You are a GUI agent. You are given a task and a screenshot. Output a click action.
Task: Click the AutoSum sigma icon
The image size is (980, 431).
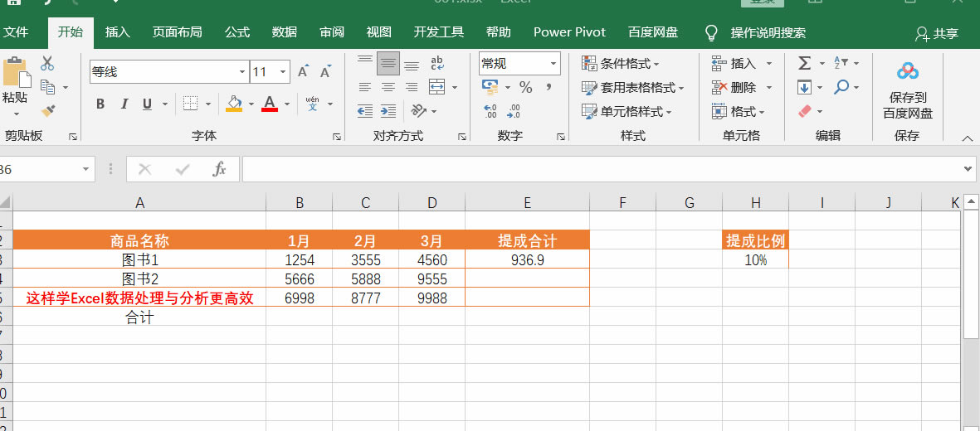[803, 64]
